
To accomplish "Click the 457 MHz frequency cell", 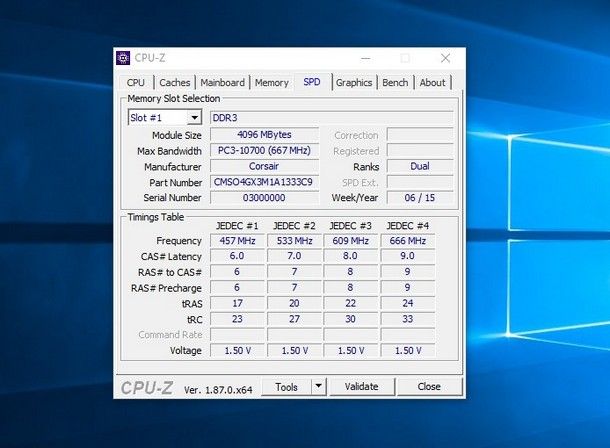I will click(x=237, y=241).
